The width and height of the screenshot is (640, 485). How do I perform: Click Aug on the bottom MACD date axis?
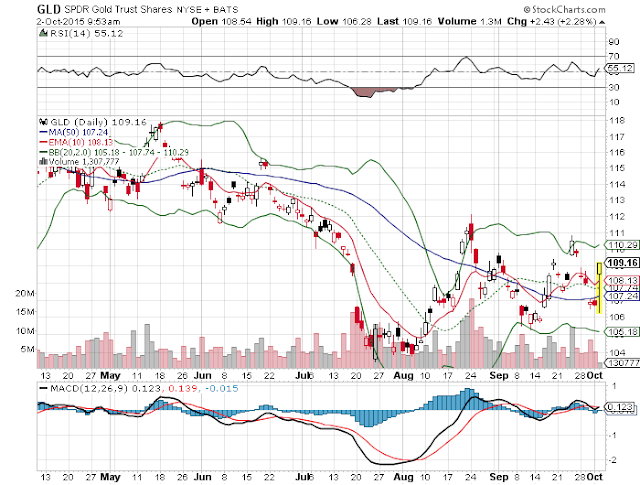[403, 477]
